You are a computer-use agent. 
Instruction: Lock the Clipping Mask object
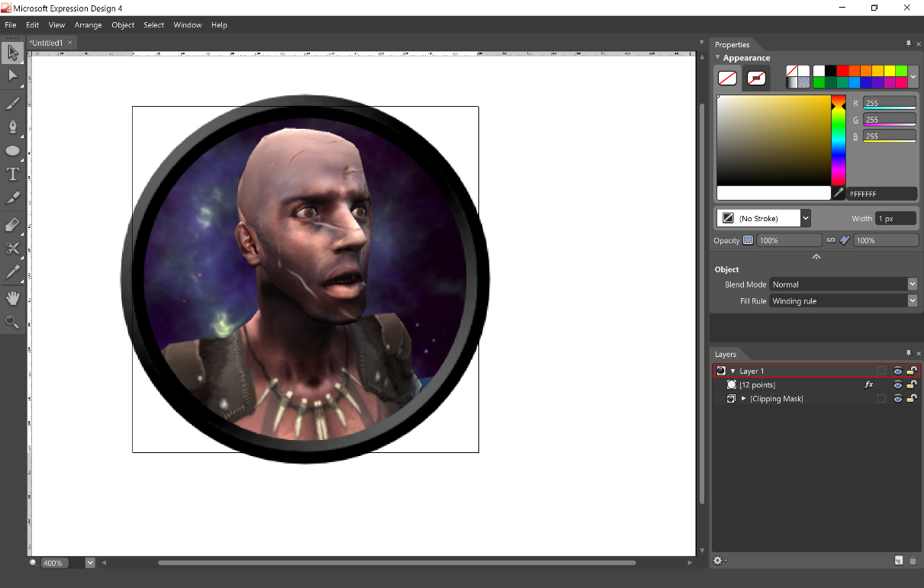pos(912,398)
